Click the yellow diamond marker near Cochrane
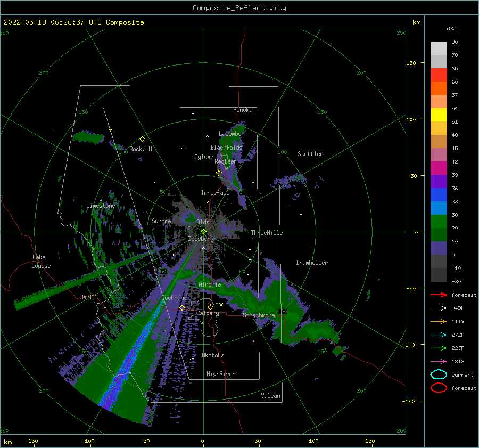Screen dimensions: 479x448 [x=182, y=308]
